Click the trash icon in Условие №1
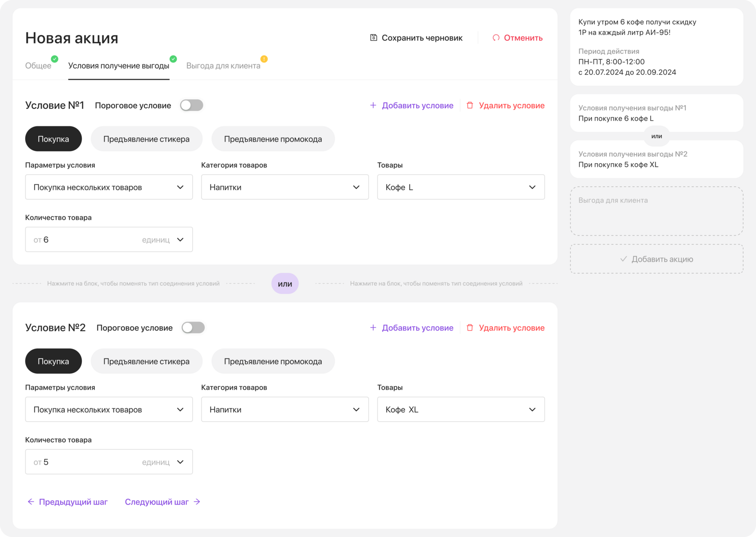The width and height of the screenshot is (756, 537). click(470, 105)
